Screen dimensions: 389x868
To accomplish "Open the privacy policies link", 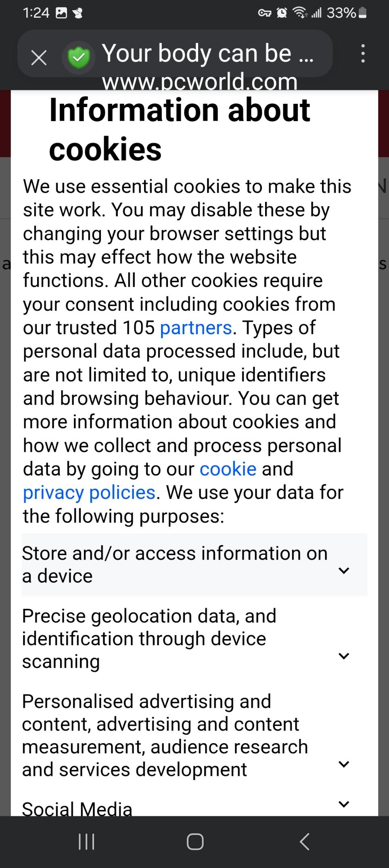I will click(x=89, y=493).
